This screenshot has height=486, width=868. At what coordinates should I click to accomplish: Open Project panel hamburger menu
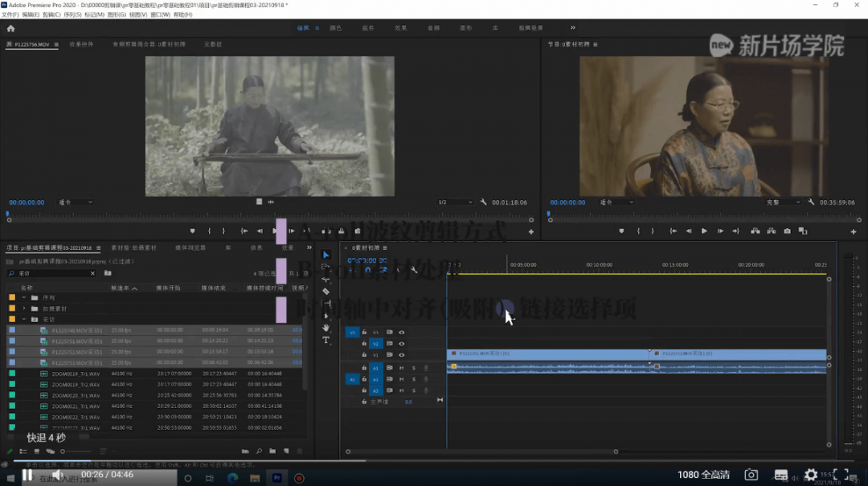point(99,248)
